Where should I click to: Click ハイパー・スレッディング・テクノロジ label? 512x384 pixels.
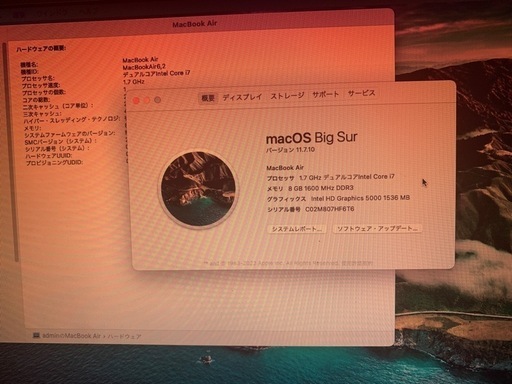(72, 120)
